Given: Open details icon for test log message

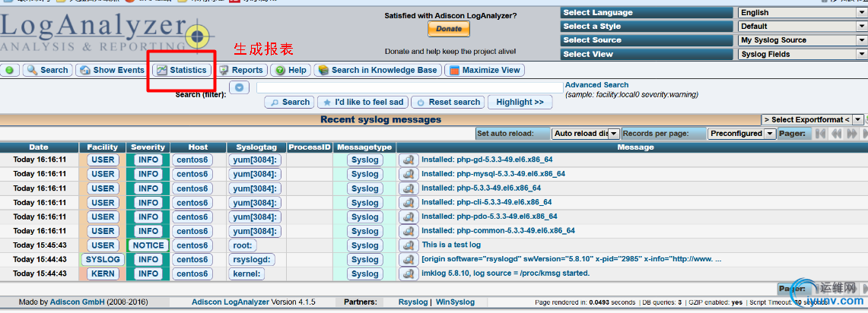Looking at the screenshot, I should [409, 245].
